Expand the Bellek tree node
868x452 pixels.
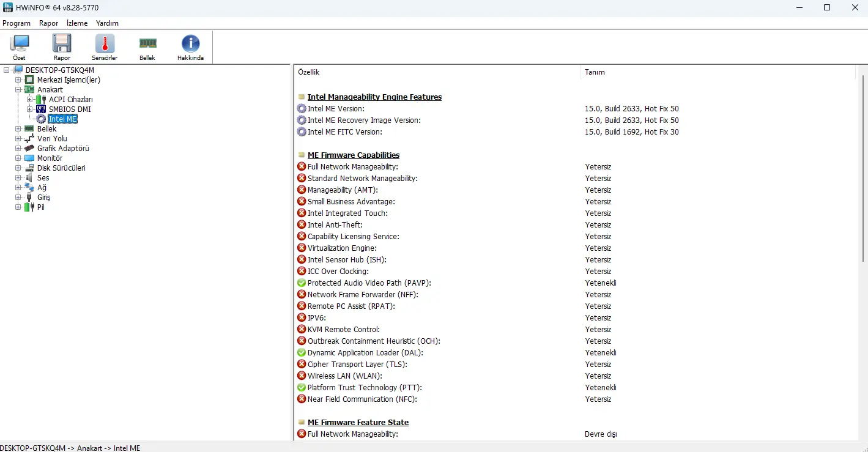point(18,129)
